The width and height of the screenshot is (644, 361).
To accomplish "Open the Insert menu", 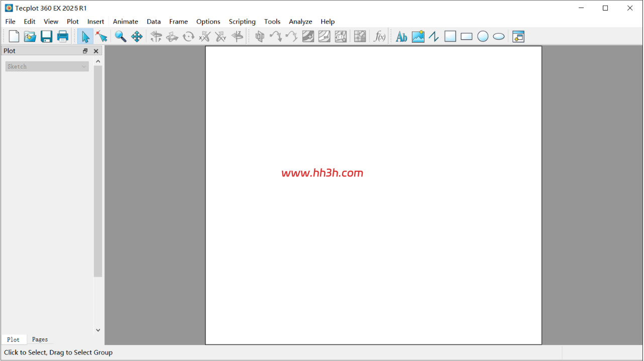I will pos(96,22).
